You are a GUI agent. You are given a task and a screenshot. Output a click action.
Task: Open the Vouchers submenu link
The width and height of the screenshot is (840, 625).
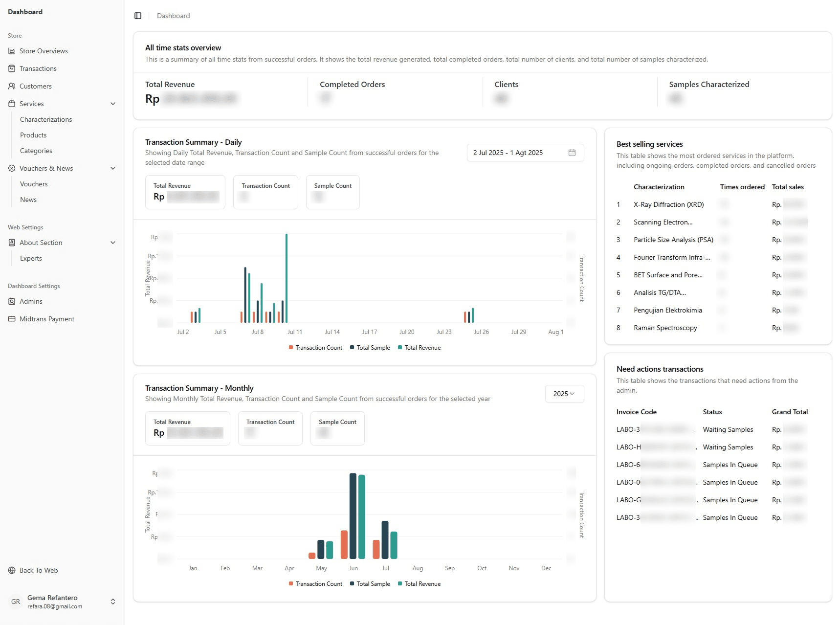pos(34,184)
